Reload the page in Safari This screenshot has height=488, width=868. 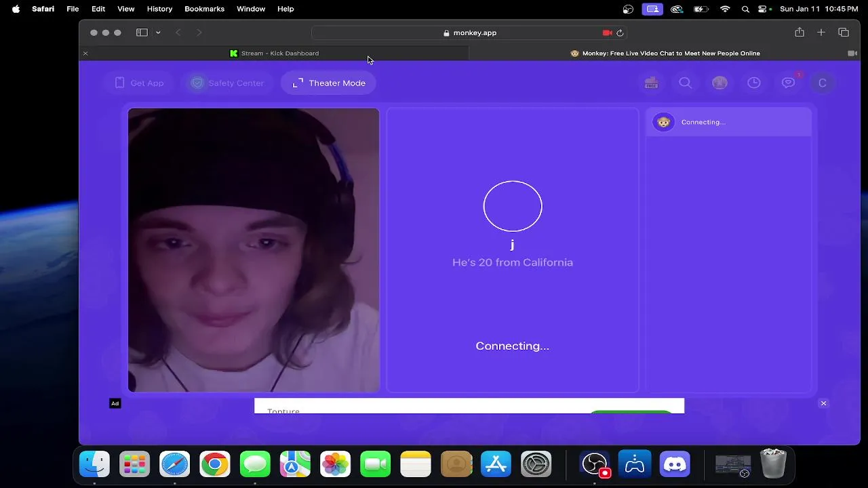(620, 33)
